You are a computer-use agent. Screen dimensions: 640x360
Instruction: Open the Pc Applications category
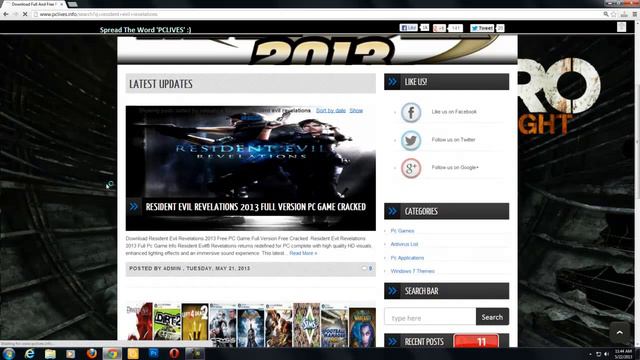tap(407, 258)
